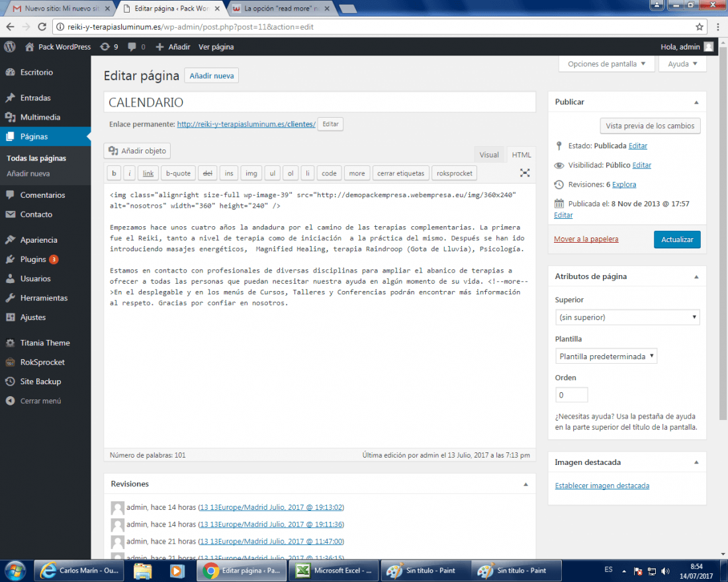Show hidden system tray icons
728x582 pixels.
624,571
